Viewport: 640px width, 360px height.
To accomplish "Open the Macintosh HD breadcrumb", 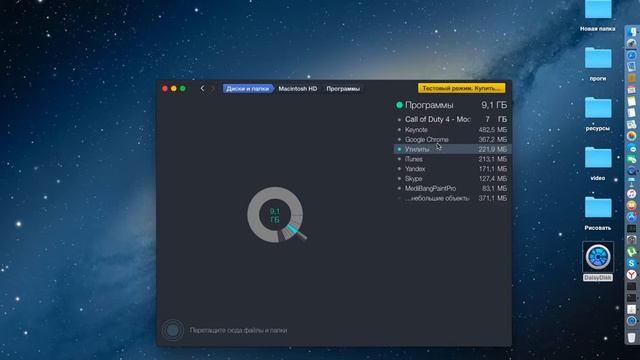I will (x=298, y=89).
